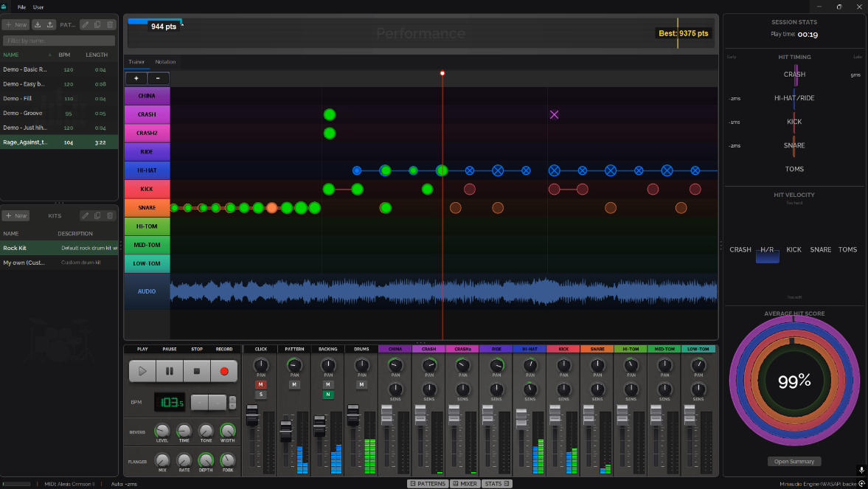Click the Open Summary button
Screen dimensions: 868x489
pyautogui.click(x=794, y=462)
